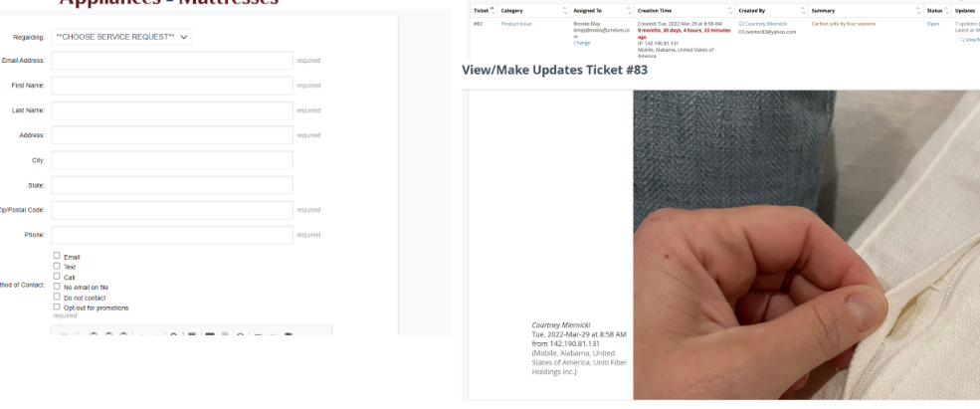Check the Email contact method box
980x409 pixels.
[x=57, y=255]
